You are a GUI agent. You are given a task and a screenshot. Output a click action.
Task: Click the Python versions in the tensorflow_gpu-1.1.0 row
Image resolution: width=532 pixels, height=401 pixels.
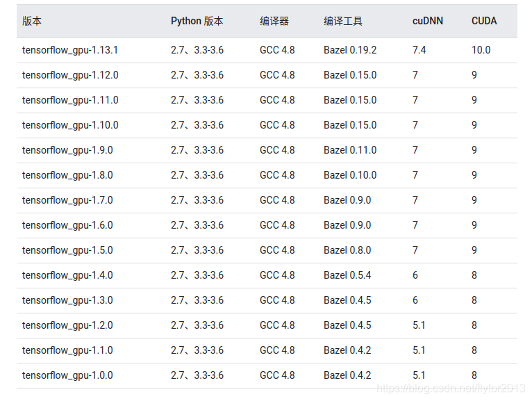pos(197,350)
